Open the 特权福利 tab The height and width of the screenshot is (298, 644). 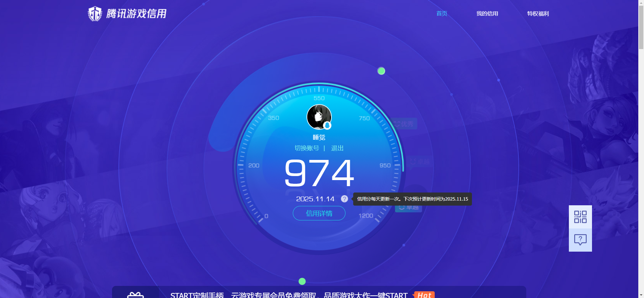pos(538,13)
